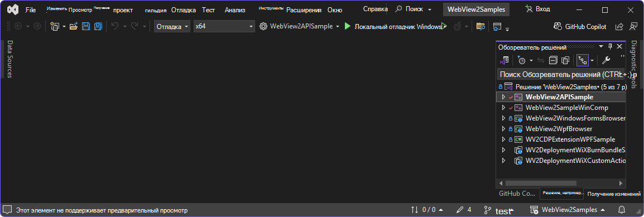Open notifications bell in status bar
This screenshot has width=644, height=217.
point(622,210)
